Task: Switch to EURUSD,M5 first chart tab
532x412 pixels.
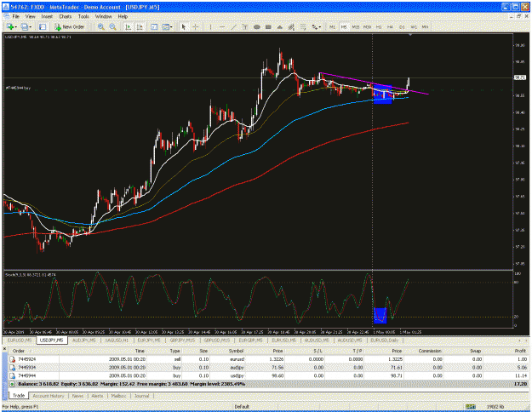Action: point(20,340)
